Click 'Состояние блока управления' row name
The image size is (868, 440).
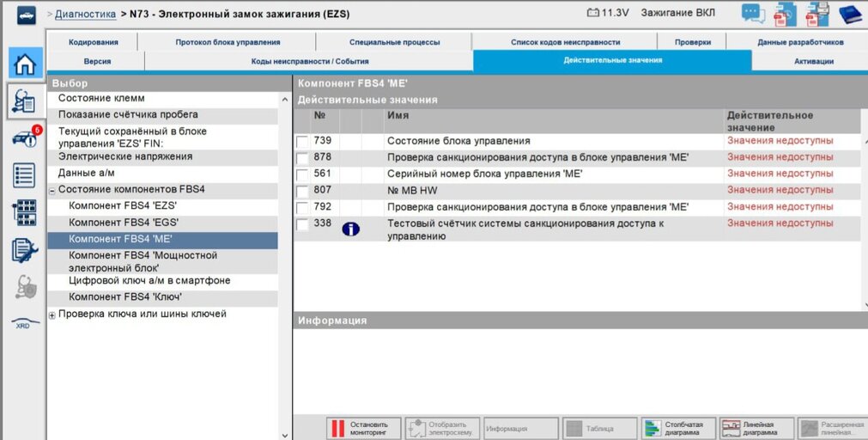click(x=458, y=141)
